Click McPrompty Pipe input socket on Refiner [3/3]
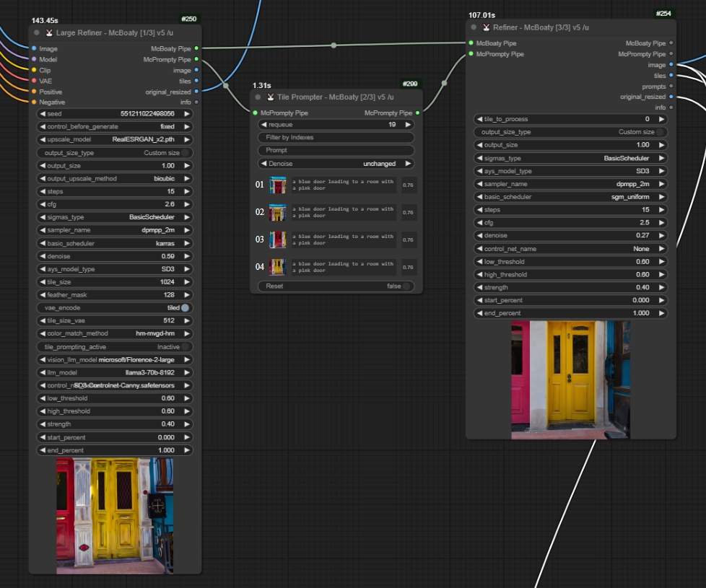This screenshot has height=588, width=706. (x=471, y=54)
